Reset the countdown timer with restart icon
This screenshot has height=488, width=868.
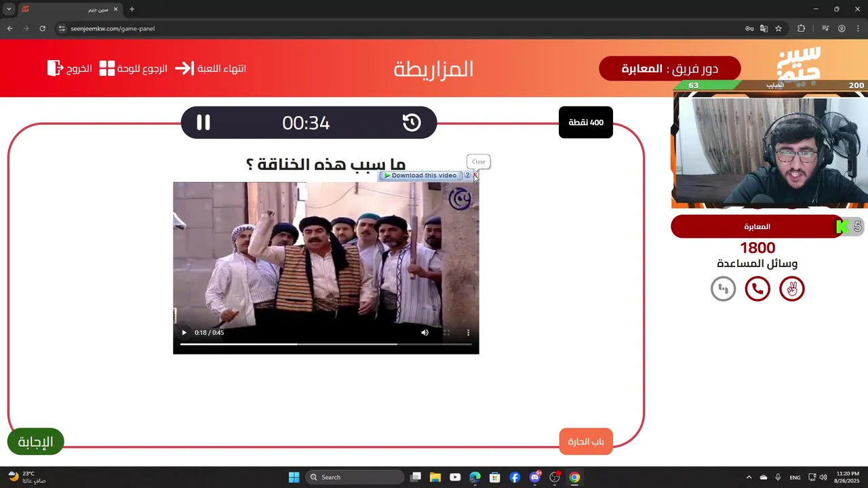click(412, 123)
